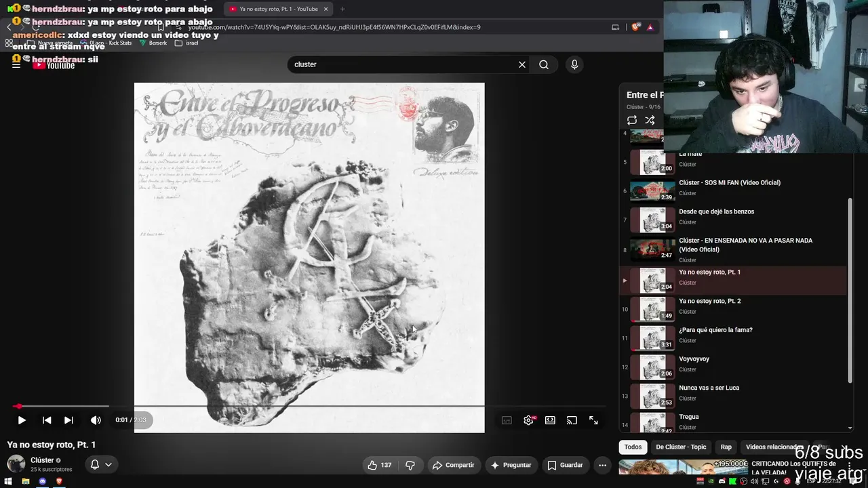Play 'Desde que dejé las benzos' from playlist

[x=716, y=211]
